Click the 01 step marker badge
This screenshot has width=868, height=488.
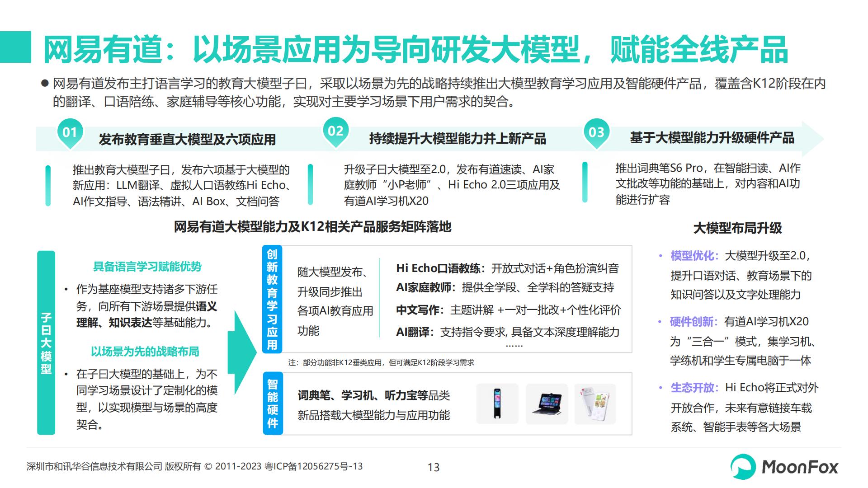(x=70, y=134)
